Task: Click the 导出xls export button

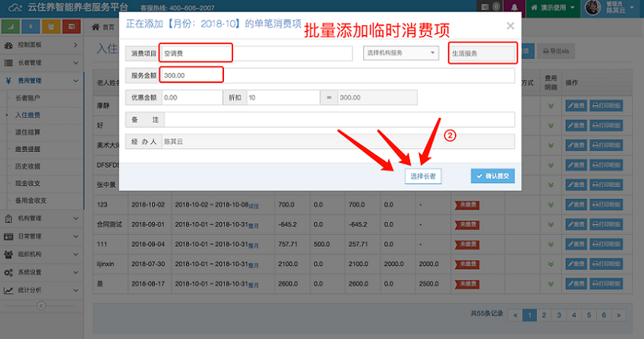Action: pyautogui.click(x=557, y=50)
